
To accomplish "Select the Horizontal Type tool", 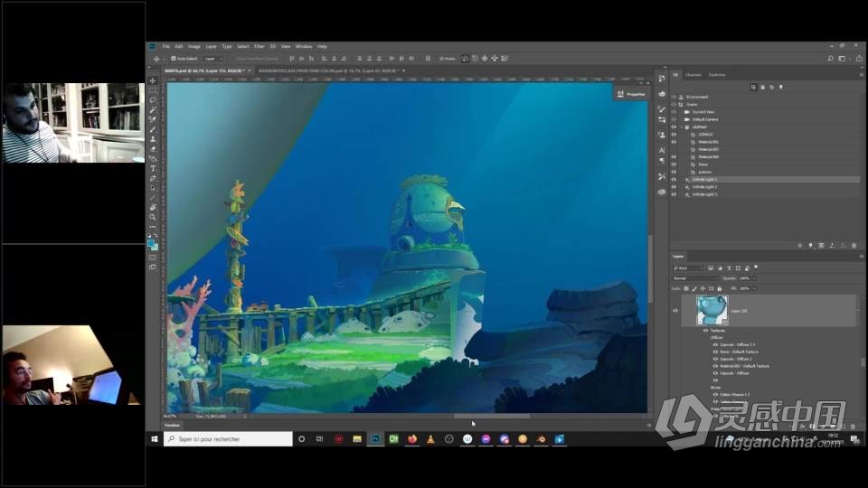I will pyautogui.click(x=153, y=168).
